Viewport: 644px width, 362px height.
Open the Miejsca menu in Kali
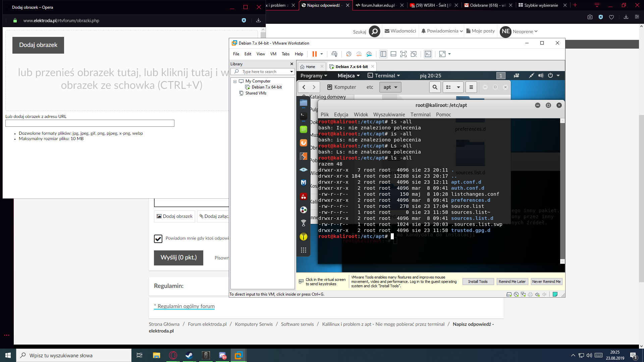click(348, 76)
